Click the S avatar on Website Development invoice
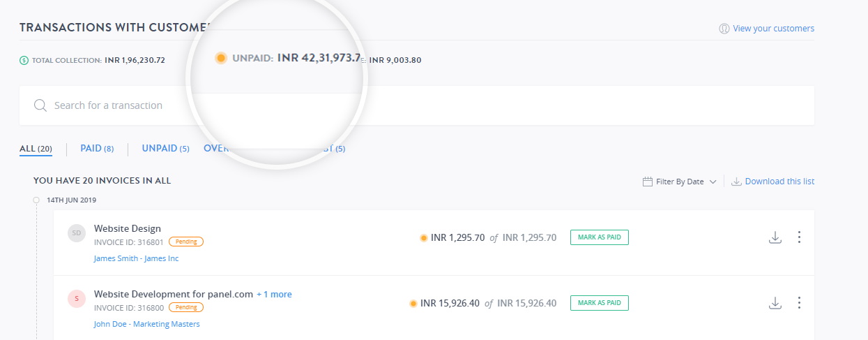The height and width of the screenshot is (340, 868). click(77, 299)
